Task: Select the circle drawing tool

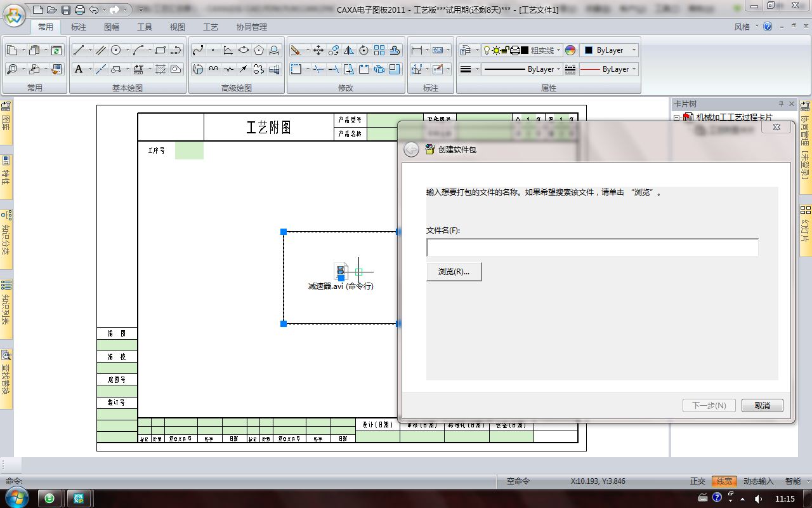Action: [x=116, y=50]
